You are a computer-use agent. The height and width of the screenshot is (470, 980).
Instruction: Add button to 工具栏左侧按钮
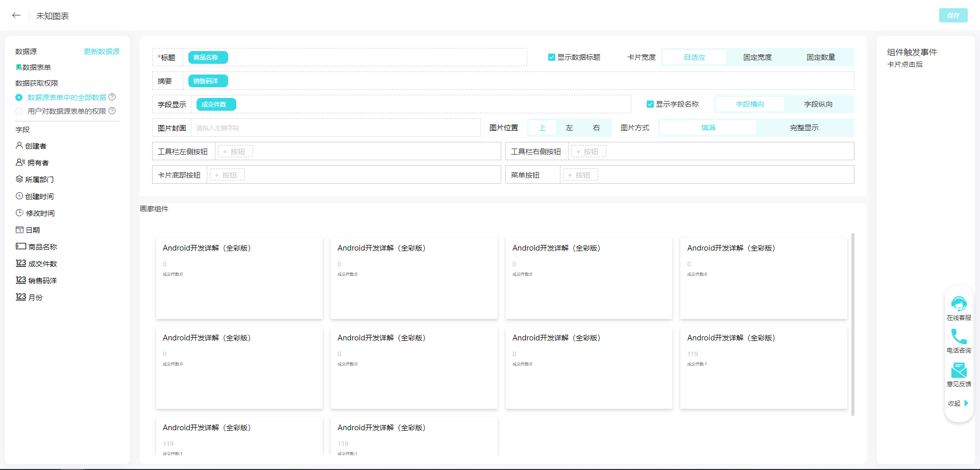point(235,152)
